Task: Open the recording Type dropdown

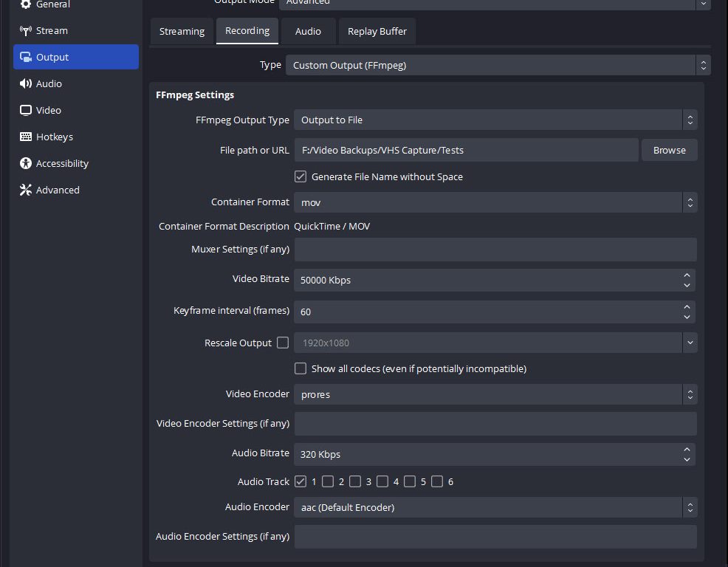Action: [x=498, y=65]
